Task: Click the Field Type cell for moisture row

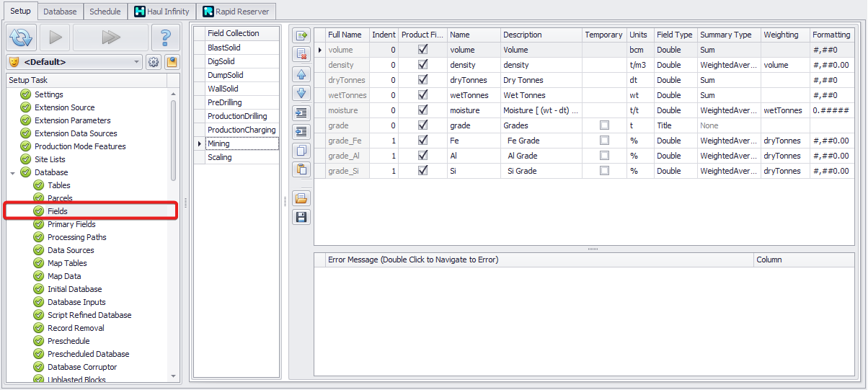Action: [x=676, y=110]
